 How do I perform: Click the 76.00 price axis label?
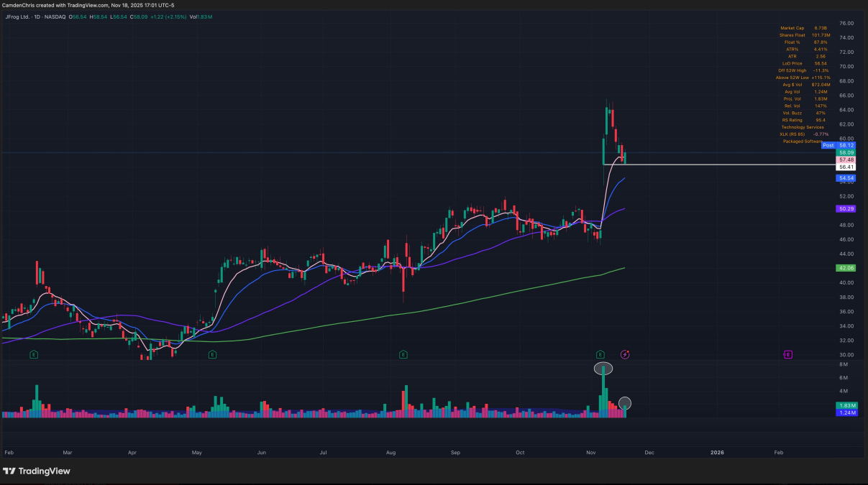(846, 24)
